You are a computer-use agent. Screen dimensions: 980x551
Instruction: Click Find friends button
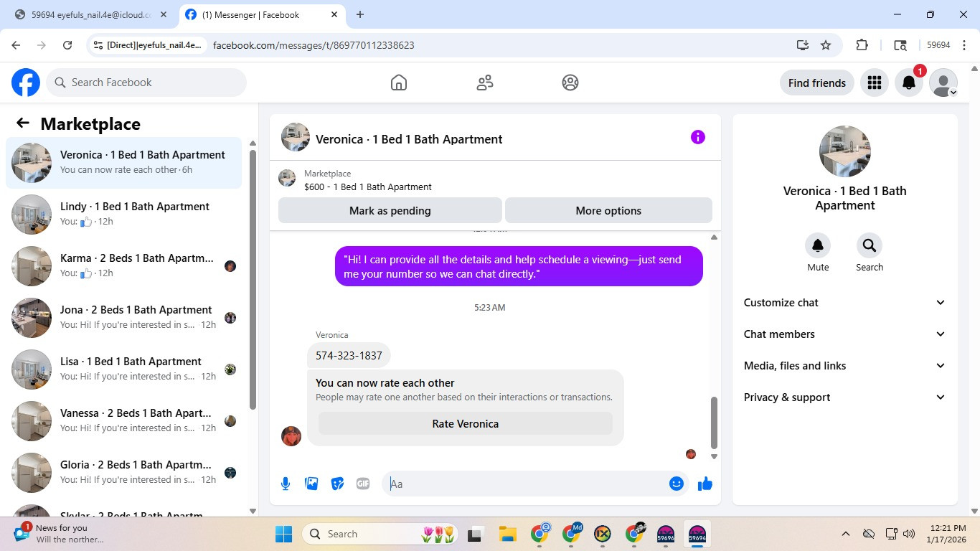click(817, 83)
